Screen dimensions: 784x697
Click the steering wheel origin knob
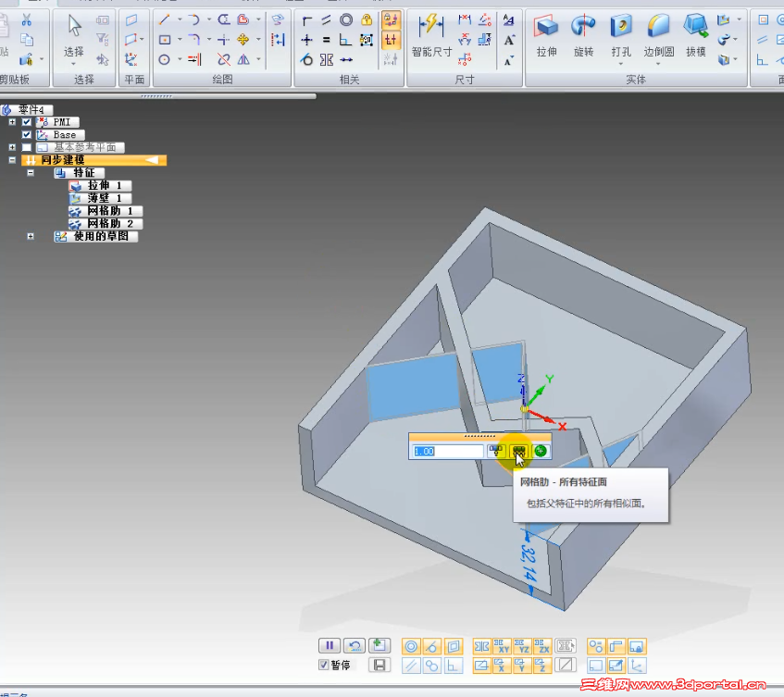[x=524, y=409]
